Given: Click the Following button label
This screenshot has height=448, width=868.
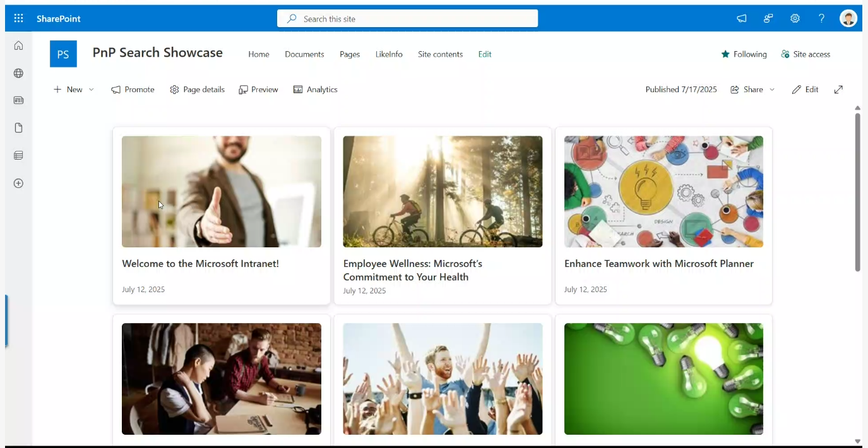Looking at the screenshot, I should point(750,54).
